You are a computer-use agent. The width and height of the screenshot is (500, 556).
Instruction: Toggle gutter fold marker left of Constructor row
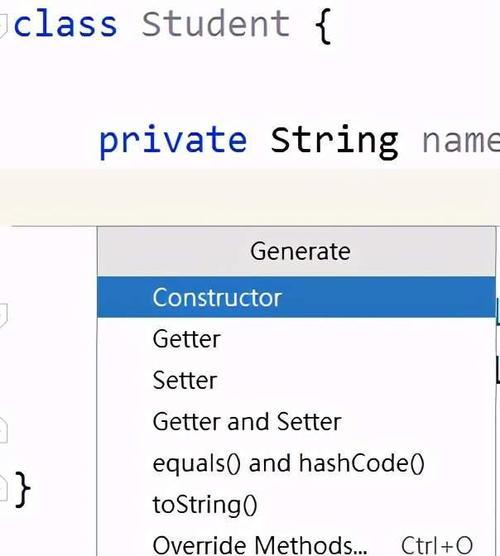[x=3, y=315]
